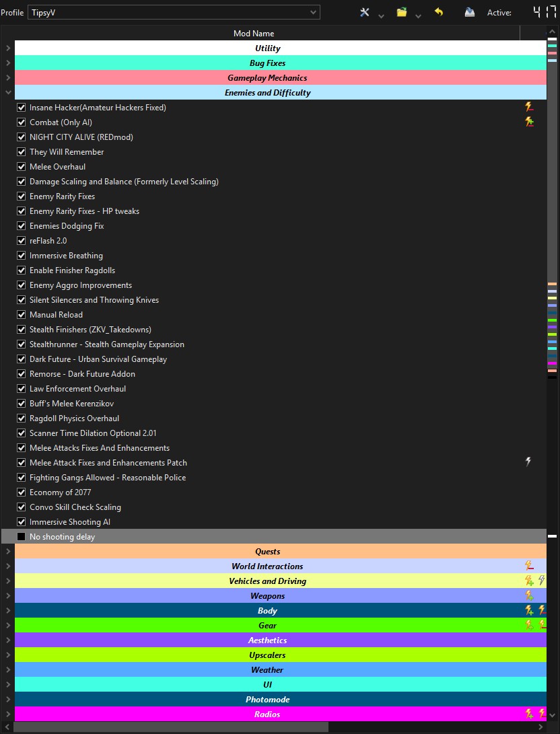Click the vertical scrollbar down arrow
This screenshot has height=734, width=560.
(552, 715)
